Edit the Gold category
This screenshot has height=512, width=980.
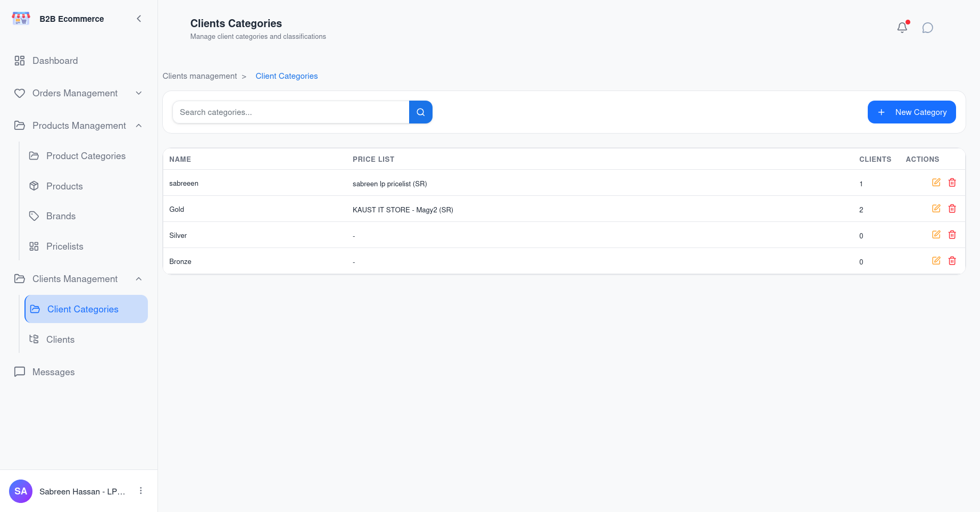pos(936,209)
